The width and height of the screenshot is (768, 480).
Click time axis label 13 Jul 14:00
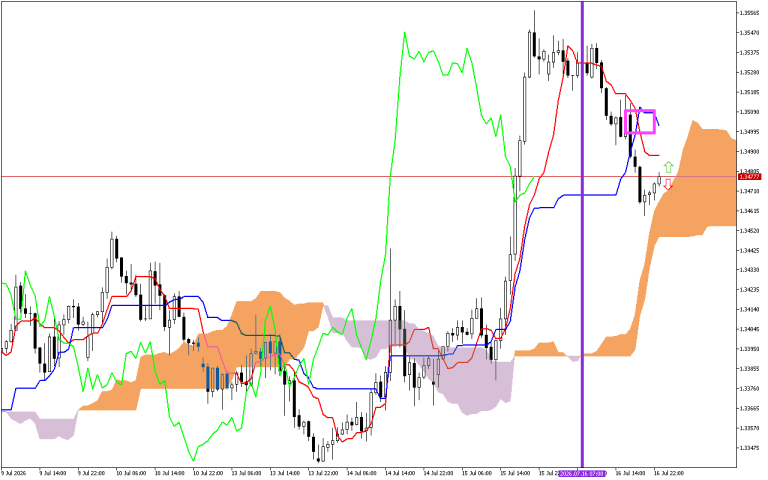click(x=285, y=474)
